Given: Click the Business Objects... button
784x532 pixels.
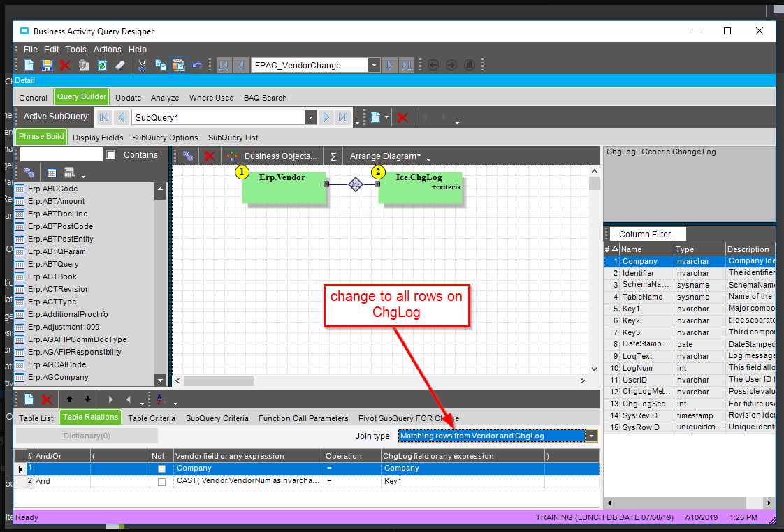Looking at the screenshot, I should point(280,156).
